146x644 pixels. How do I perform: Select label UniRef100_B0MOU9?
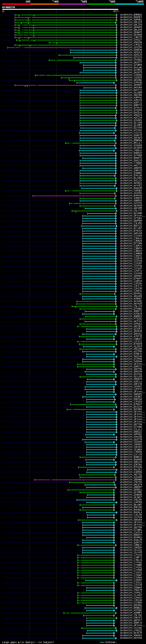click(x=131, y=196)
